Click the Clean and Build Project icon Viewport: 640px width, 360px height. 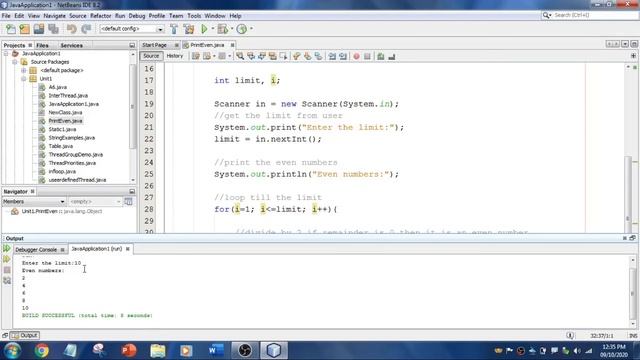(x=189, y=29)
